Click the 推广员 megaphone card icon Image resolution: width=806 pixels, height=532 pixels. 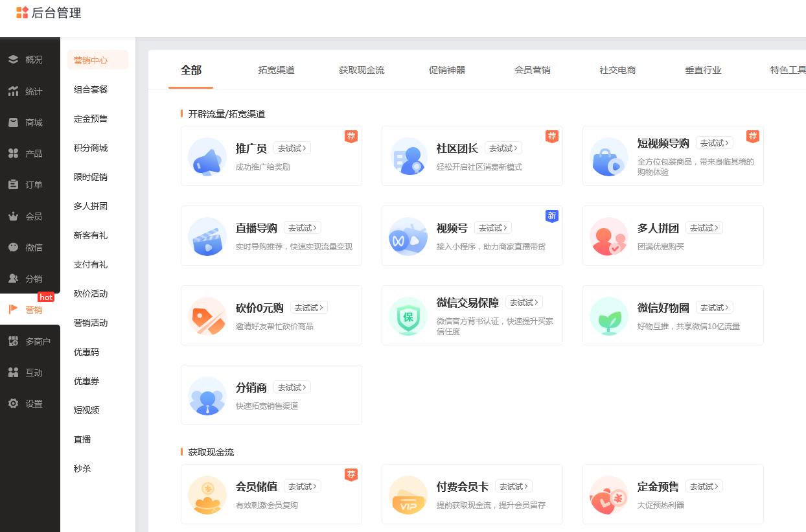[x=207, y=156]
